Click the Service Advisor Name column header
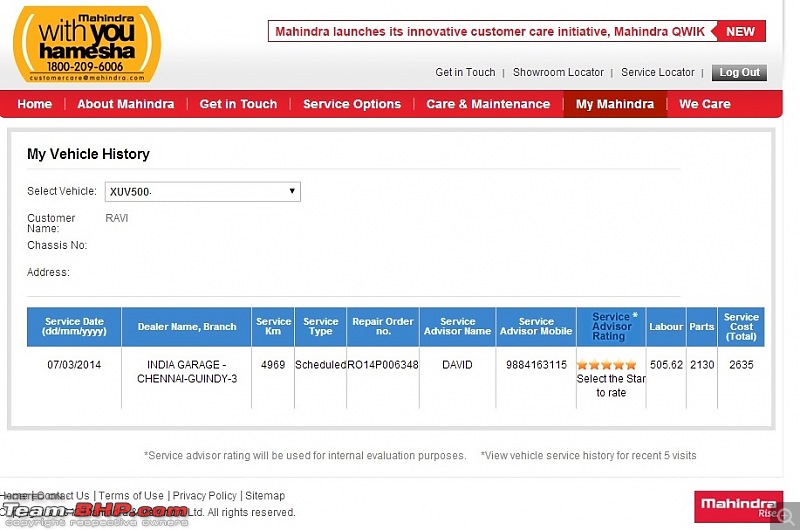The width and height of the screenshot is (800, 530). [457, 327]
